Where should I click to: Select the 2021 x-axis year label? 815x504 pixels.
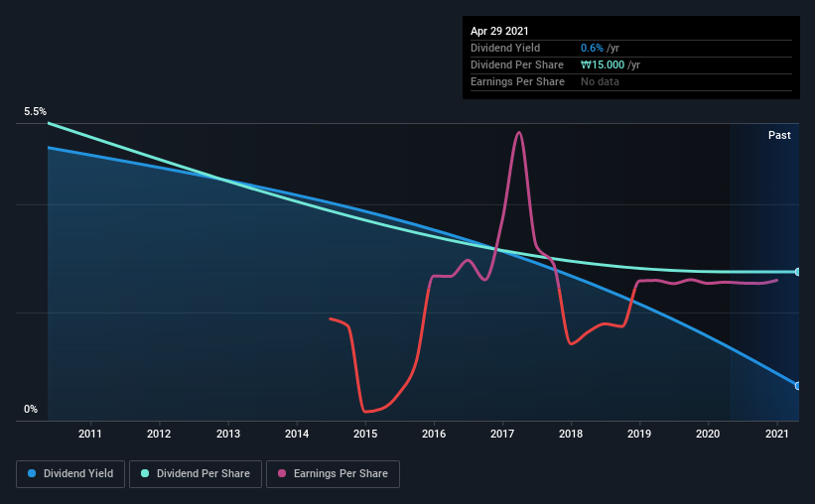777,434
